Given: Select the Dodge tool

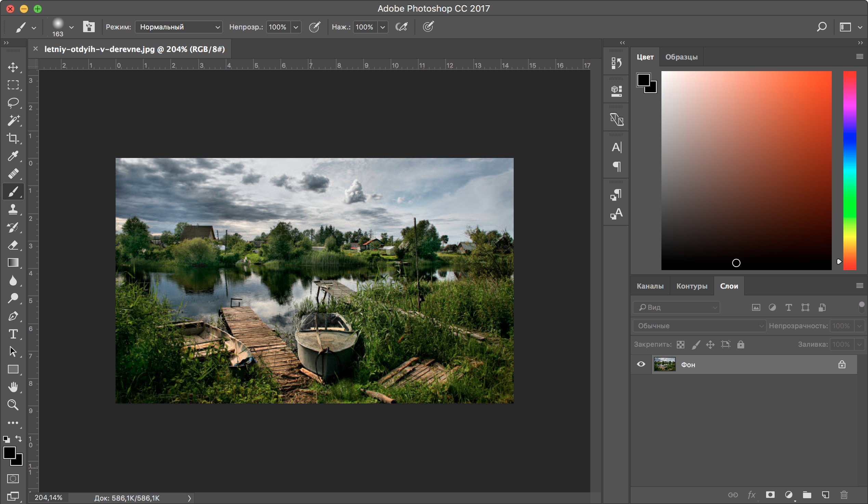Looking at the screenshot, I should (13, 298).
